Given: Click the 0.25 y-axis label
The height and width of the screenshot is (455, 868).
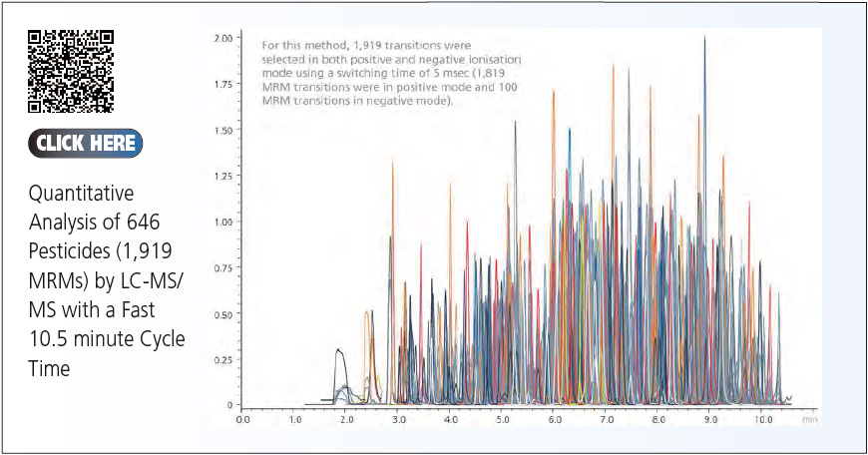Looking at the screenshot, I should point(223,360).
